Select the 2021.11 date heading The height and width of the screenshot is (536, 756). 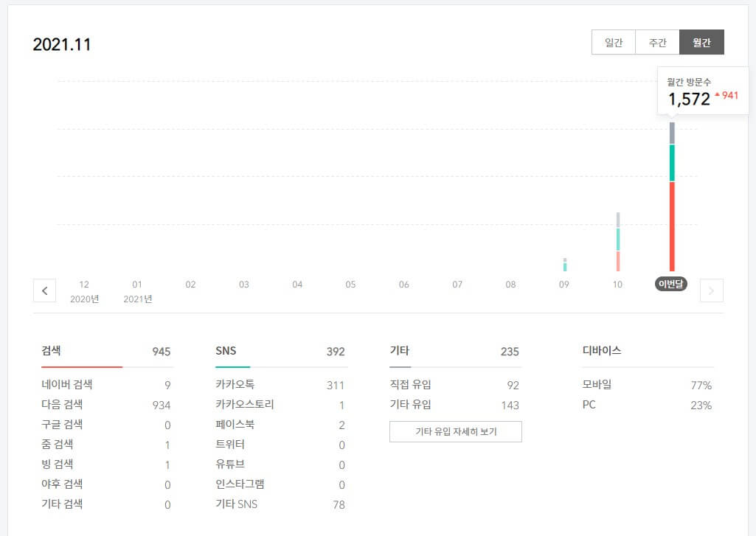61,43
